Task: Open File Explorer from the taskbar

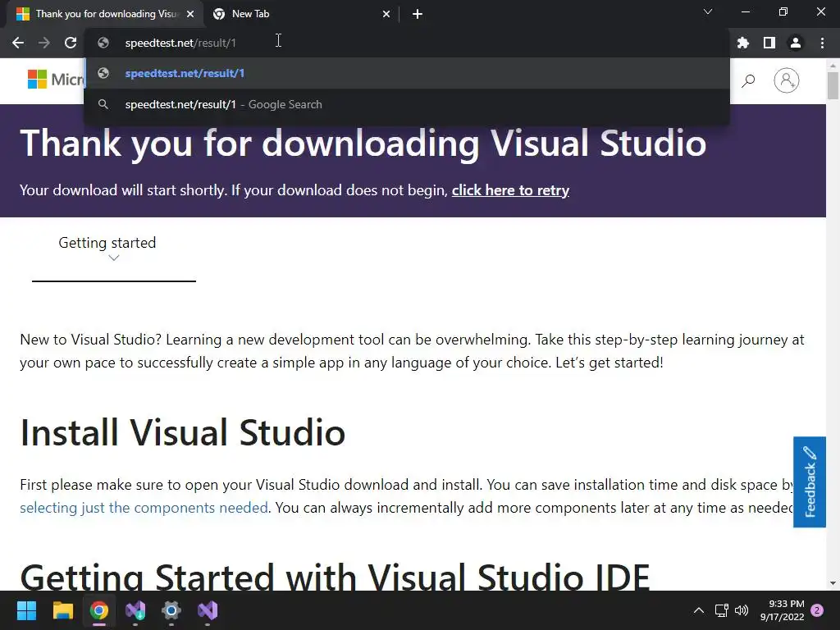Action: point(62,610)
